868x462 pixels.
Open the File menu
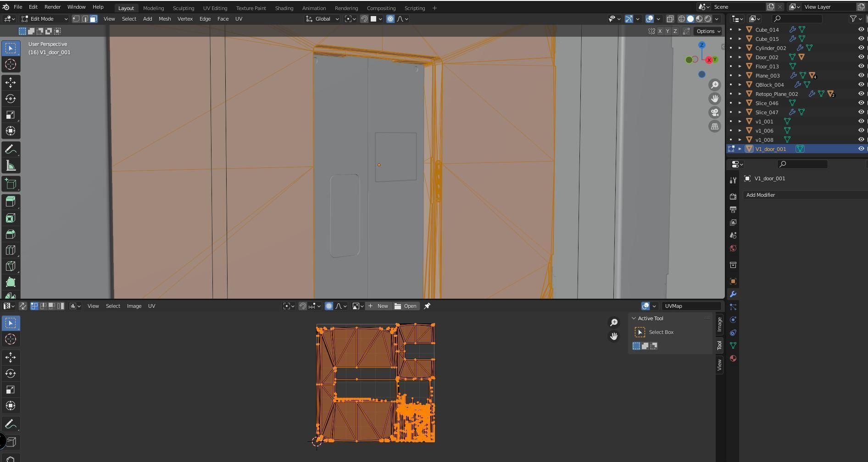pyautogui.click(x=18, y=7)
